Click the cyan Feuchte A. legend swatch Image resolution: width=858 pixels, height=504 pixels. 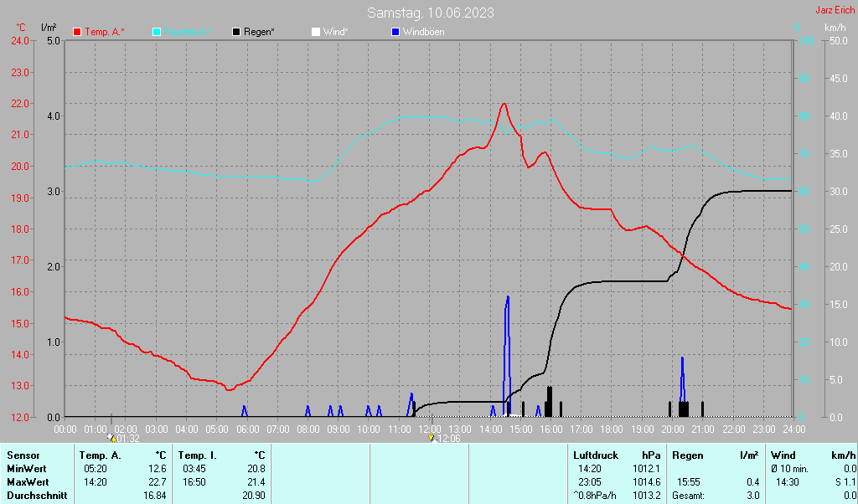tap(157, 33)
